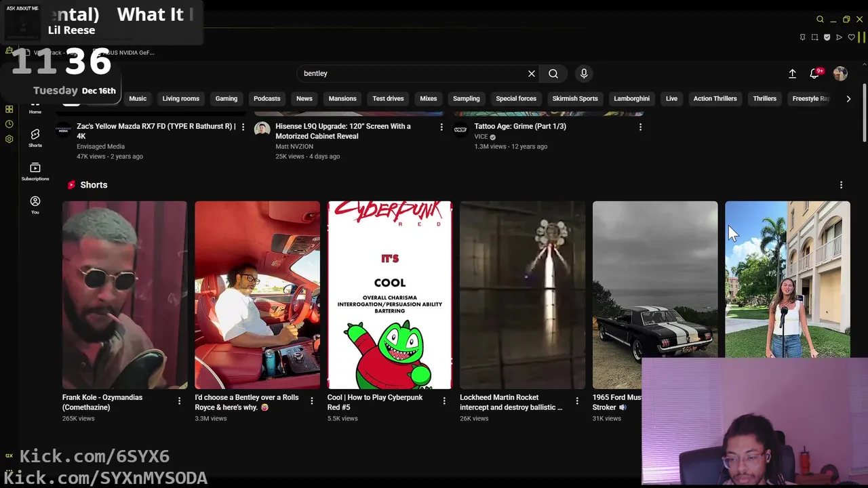Open history clock icon in browser sidebar

click(x=9, y=124)
